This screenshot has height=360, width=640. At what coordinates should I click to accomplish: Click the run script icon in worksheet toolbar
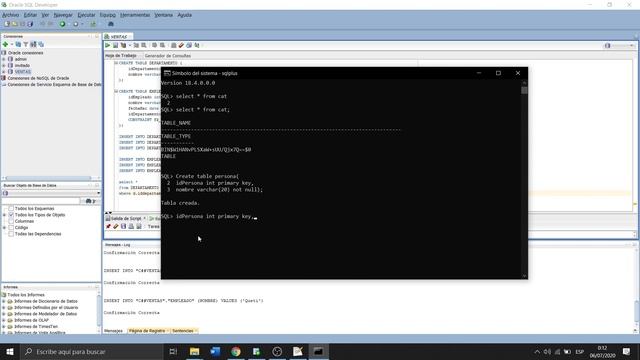pyautogui.click(x=116, y=45)
